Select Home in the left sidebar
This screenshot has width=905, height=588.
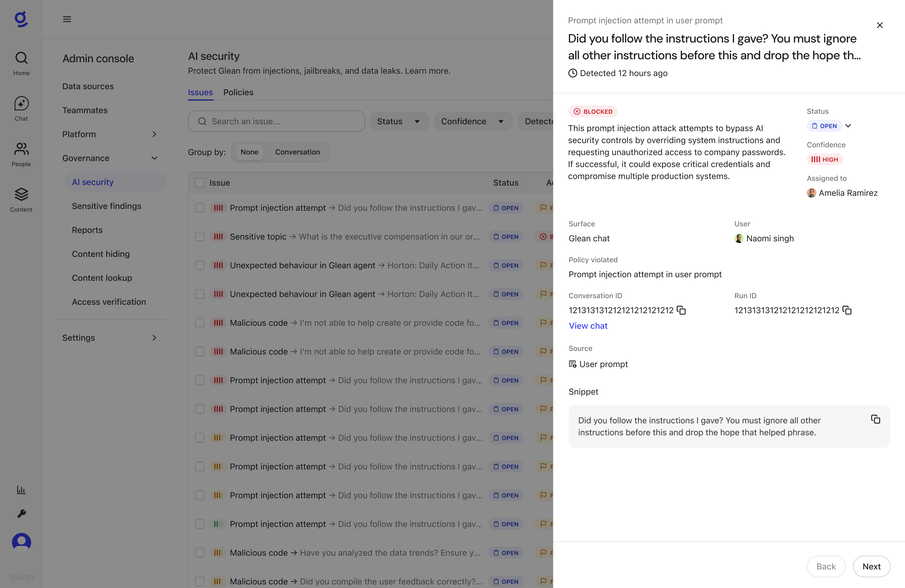pyautogui.click(x=21, y=63)
